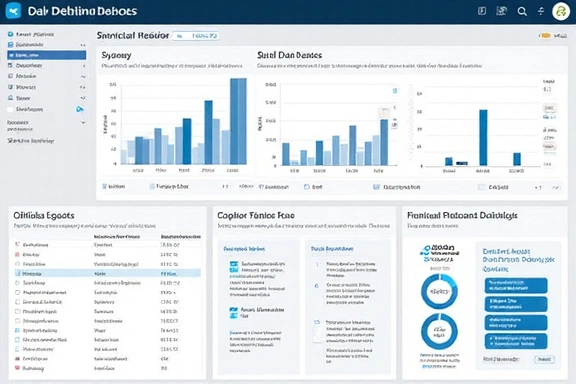Click the blue app logo in header
Image resolution: width=576 pixels, height=384 pixels.
(x=13, y=11)
